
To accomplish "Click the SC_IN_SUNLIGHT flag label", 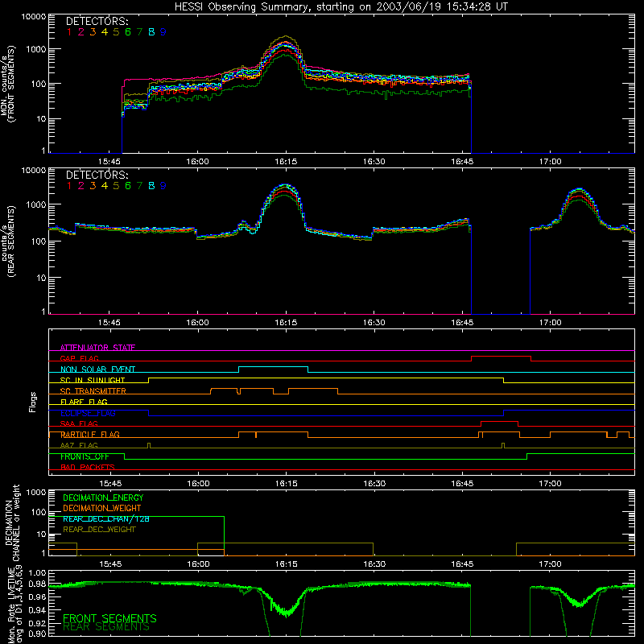I will (x=93, y=380).
